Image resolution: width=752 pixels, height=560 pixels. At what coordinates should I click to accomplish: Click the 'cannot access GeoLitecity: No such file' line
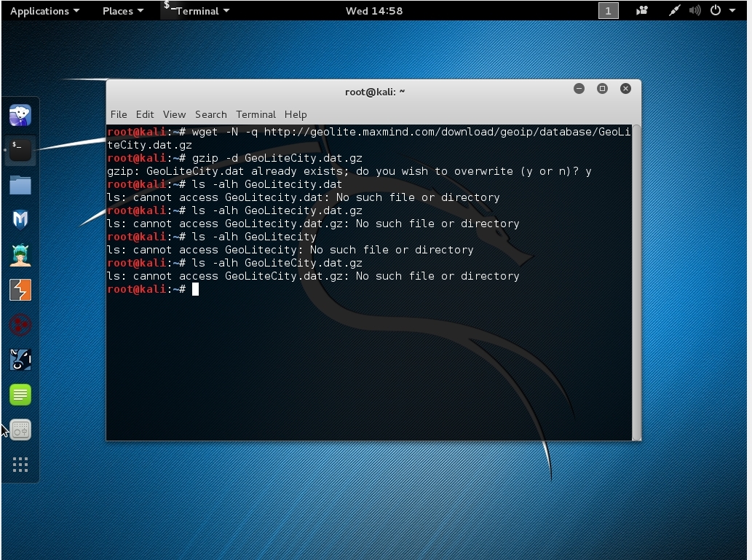290,250
